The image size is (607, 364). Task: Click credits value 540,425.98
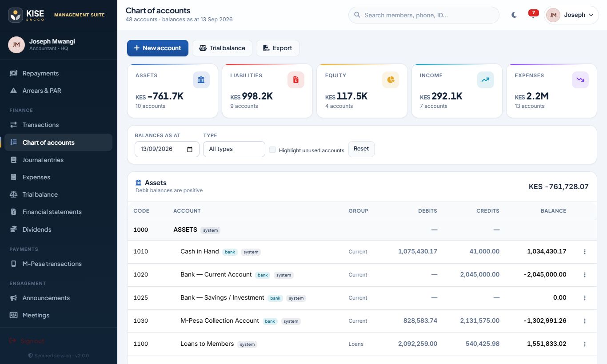483,344
